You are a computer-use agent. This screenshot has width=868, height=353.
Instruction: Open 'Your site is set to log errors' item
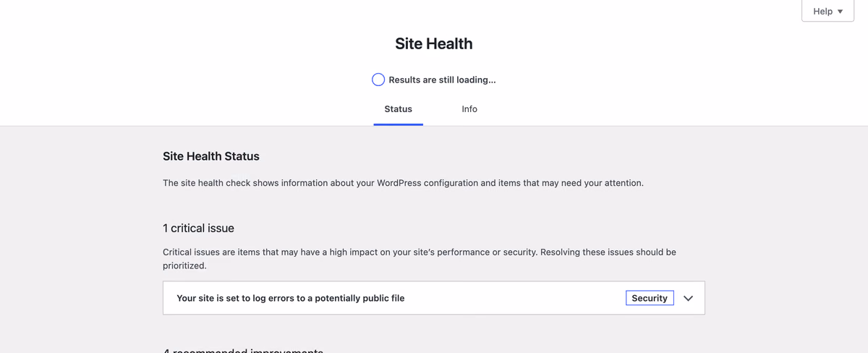434,298
